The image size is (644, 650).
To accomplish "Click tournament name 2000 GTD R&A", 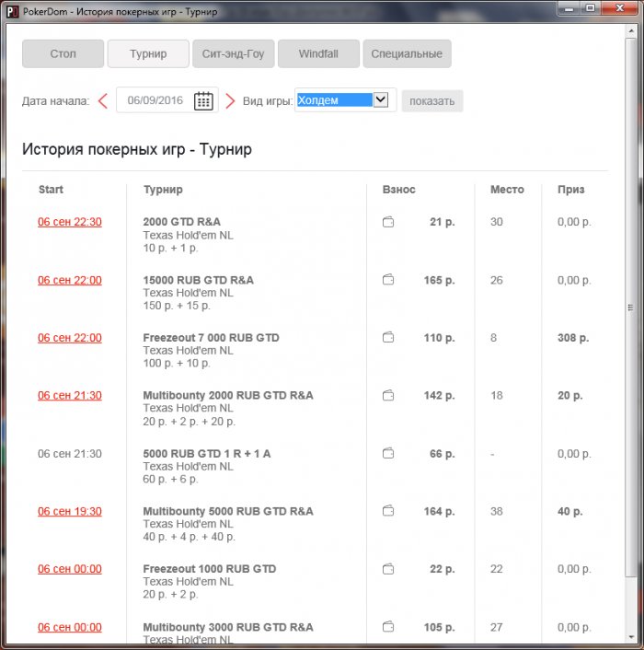I will [182, 222].
